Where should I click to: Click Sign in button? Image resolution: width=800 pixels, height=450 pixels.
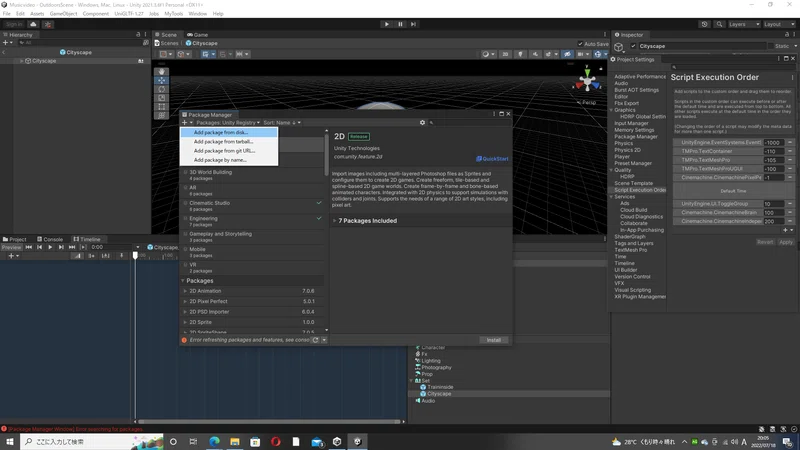pyautogui.click(x=14, y=24)
